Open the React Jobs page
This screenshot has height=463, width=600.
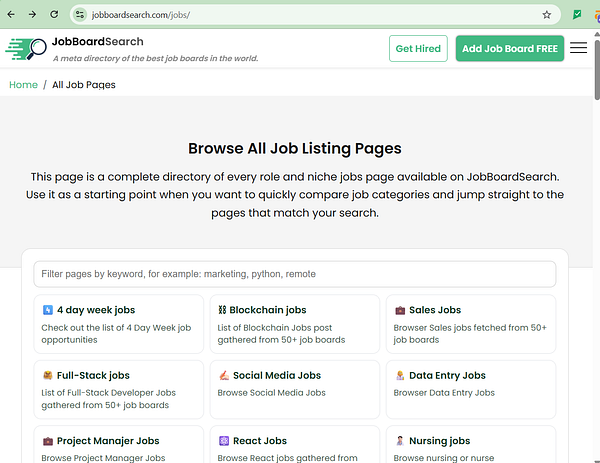point(295,444)
